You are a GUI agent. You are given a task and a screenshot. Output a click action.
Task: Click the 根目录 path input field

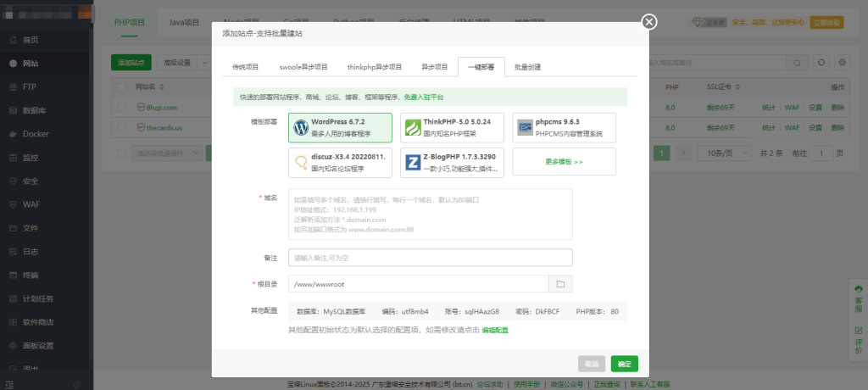tap(419, 284)
